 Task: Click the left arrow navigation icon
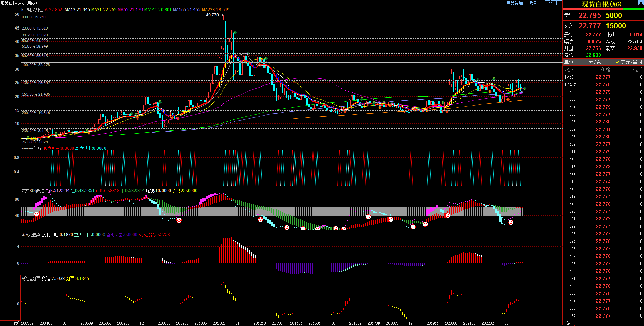(548, 3)
